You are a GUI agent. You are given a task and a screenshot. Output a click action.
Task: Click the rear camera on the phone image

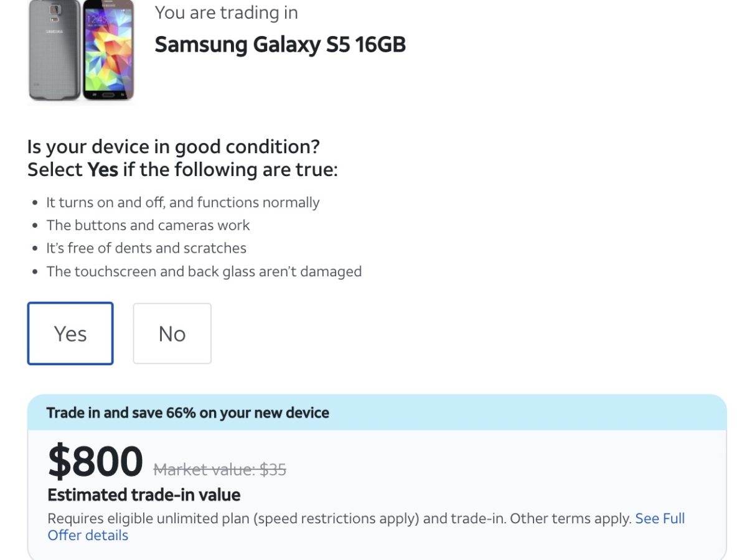pyautogui.click(x=54, y=11)
